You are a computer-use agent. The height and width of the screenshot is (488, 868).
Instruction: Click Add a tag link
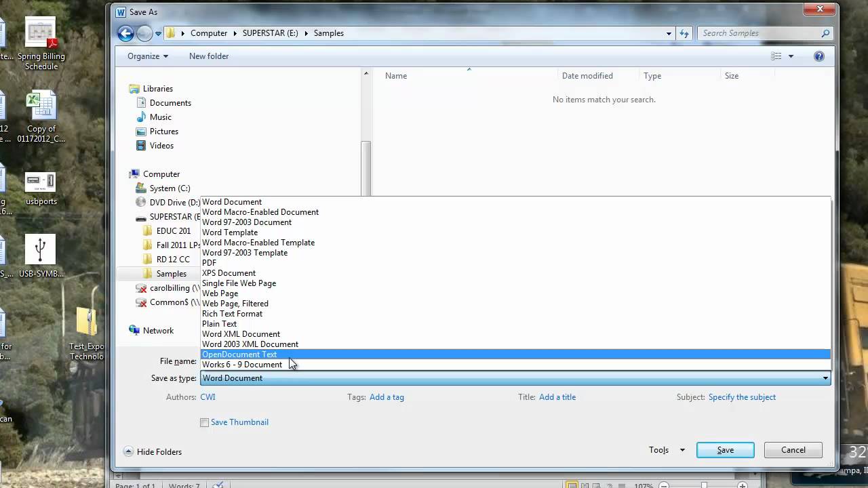coord(387,397)
